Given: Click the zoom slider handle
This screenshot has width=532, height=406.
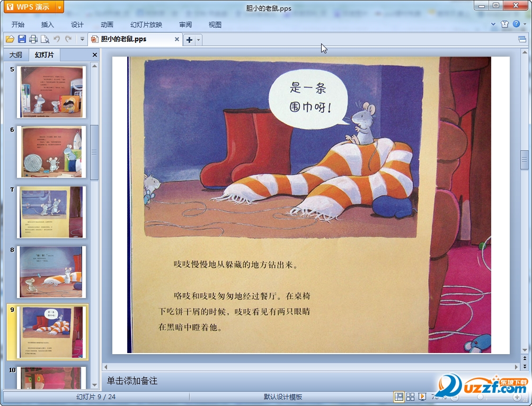Looking at the screenshot, I should [x=480, y=397].
